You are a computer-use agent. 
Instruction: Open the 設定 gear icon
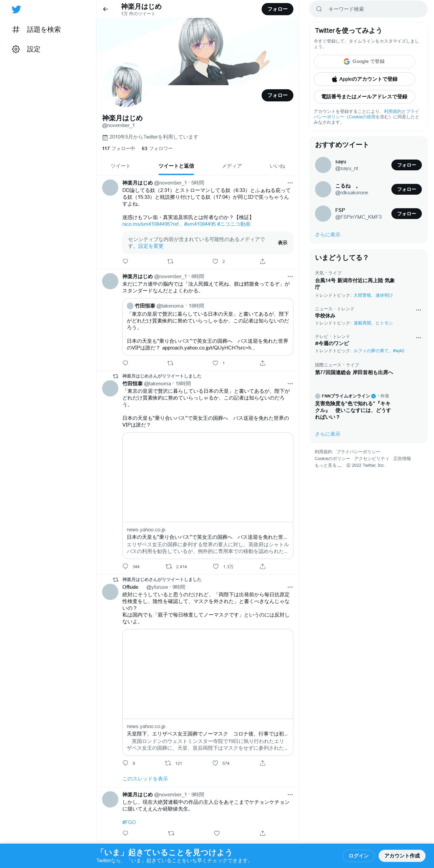pyautogui.click(x=16, y=49)
